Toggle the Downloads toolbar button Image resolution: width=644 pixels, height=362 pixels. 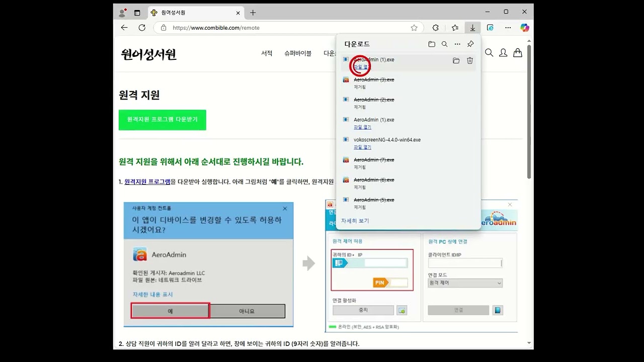coord(472,28)
